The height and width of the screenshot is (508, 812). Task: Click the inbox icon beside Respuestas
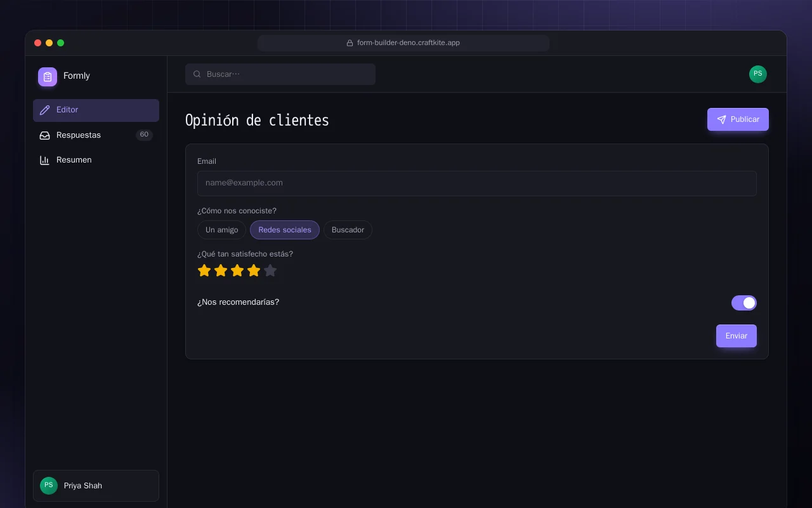point(44,135)
